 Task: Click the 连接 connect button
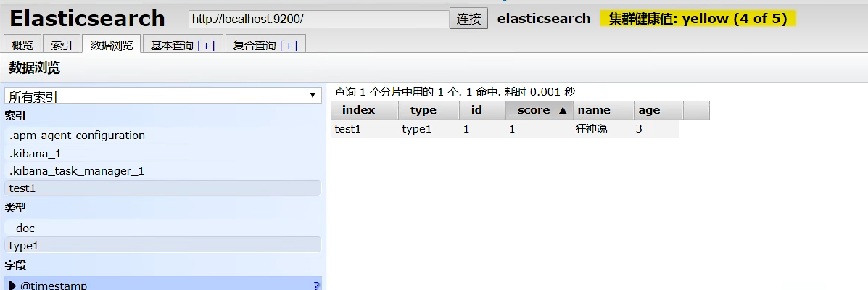pyautogui.click(x=468, y=18)
